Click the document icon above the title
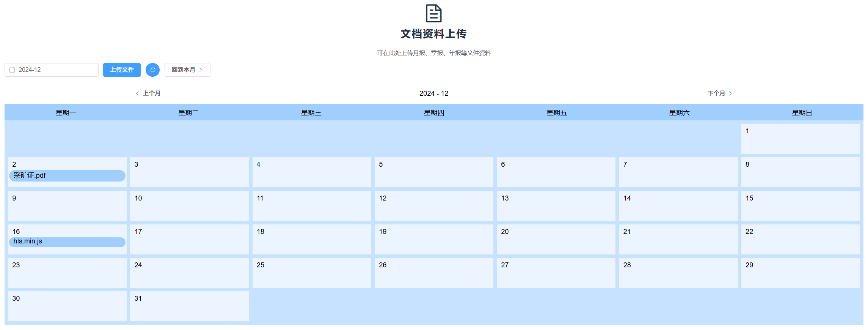Screen dimensions: 868x330 pyautogui.click(x=433, y=14)
